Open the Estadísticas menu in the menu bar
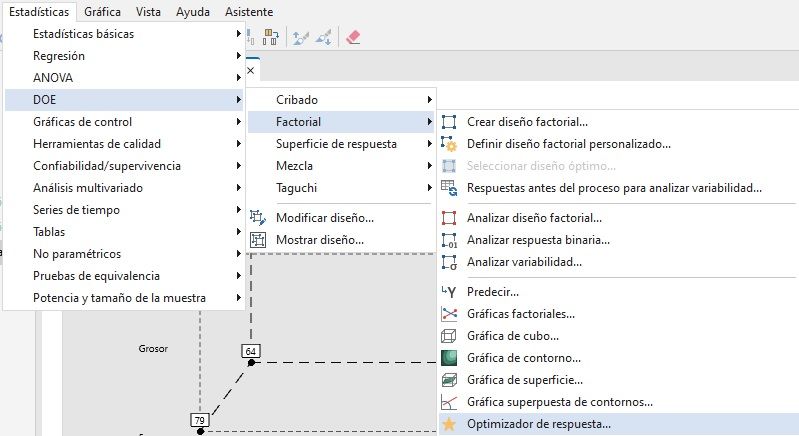The height and width of the screenshot is (436, 799). (39, 12)
